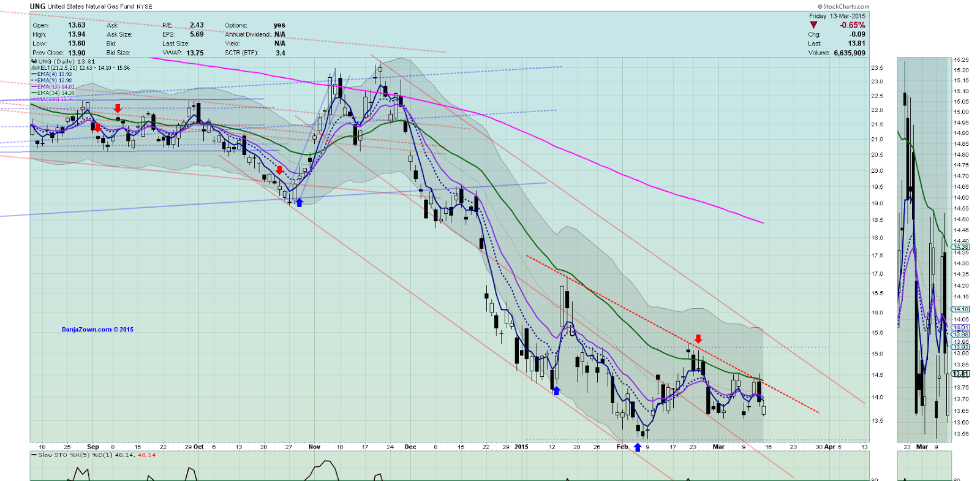Viewport: 980px width, 481px height.
Task: Click the Friday 13-Mar-2015 date
Action: tap(837, 16)
